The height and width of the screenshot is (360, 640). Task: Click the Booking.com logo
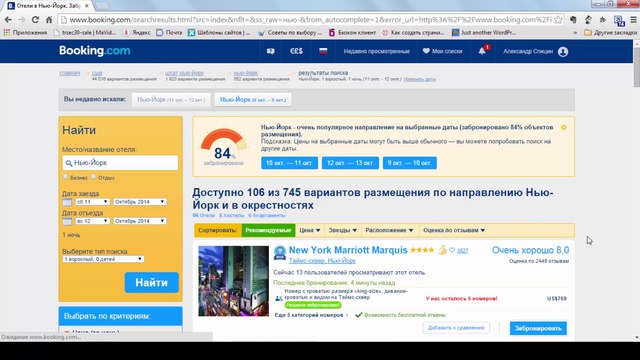[x=95, y=51]
